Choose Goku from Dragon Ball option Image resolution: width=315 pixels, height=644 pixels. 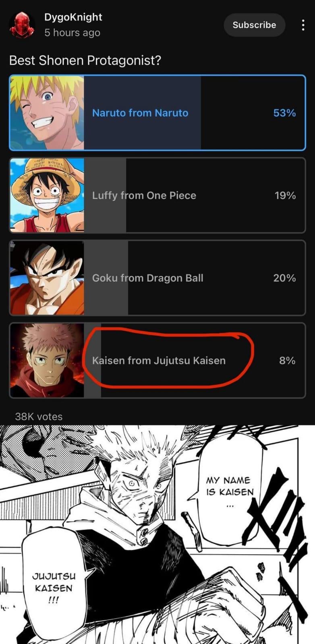157,278
